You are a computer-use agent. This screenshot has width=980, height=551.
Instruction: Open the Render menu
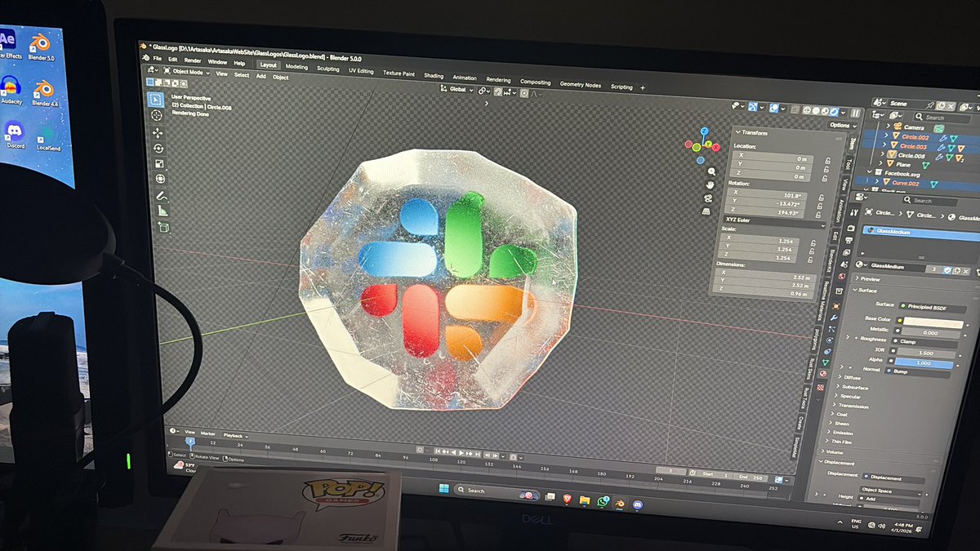pos(193,60)
